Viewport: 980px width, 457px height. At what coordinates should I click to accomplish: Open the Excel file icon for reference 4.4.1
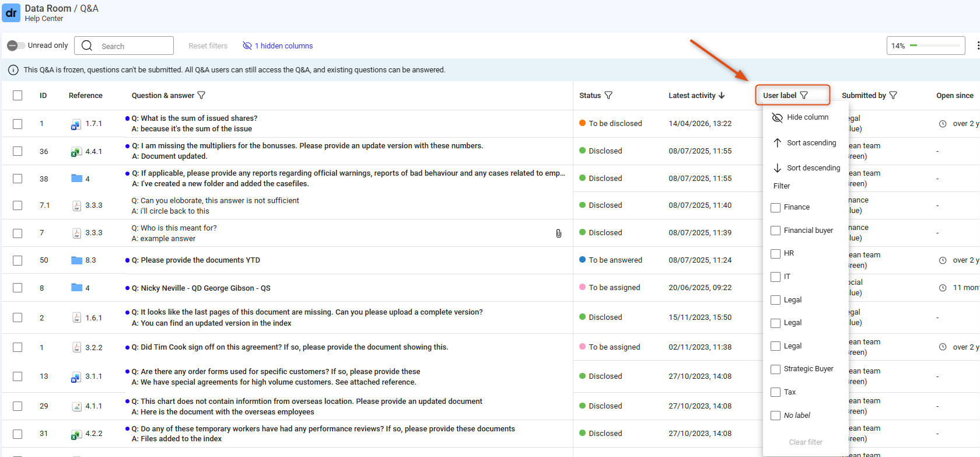click(x=76, y=152)
